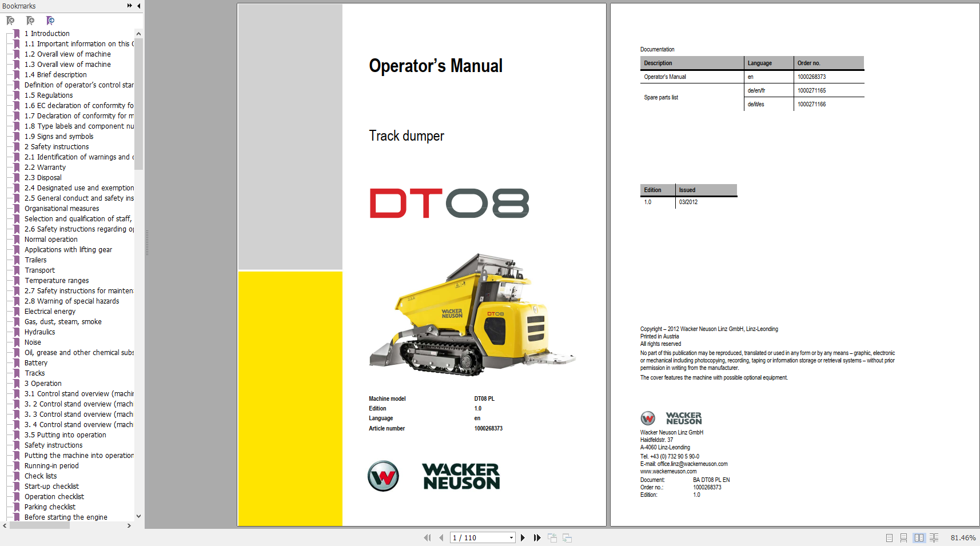
Task: Click the 'Operator's Manual' title text
Action: [436, 66]
